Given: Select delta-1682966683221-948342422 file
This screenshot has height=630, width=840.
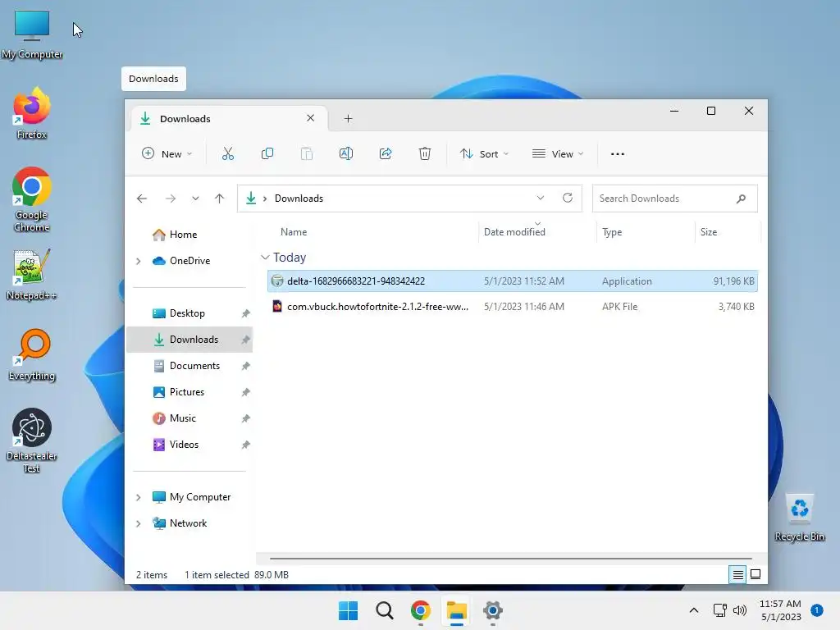Looking at the screenshot, I should (x=513, y=281).
